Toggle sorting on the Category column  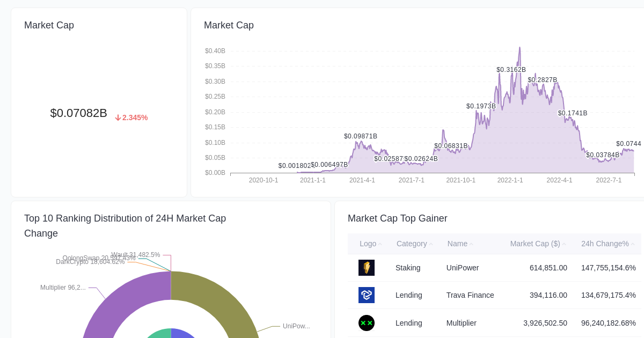click(430, 244)
